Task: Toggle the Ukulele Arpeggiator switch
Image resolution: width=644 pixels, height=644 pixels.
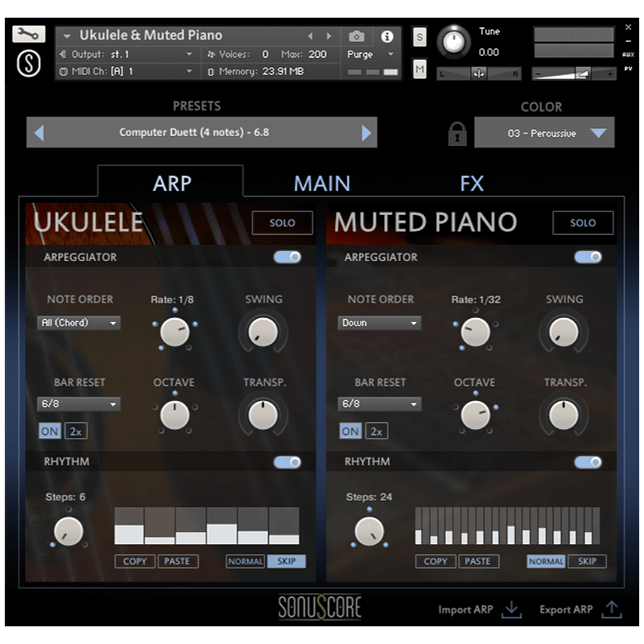Action: (287, 257)
